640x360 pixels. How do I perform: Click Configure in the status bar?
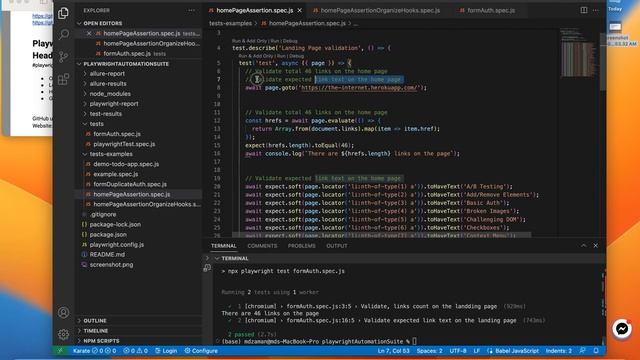tap(201, 351)
